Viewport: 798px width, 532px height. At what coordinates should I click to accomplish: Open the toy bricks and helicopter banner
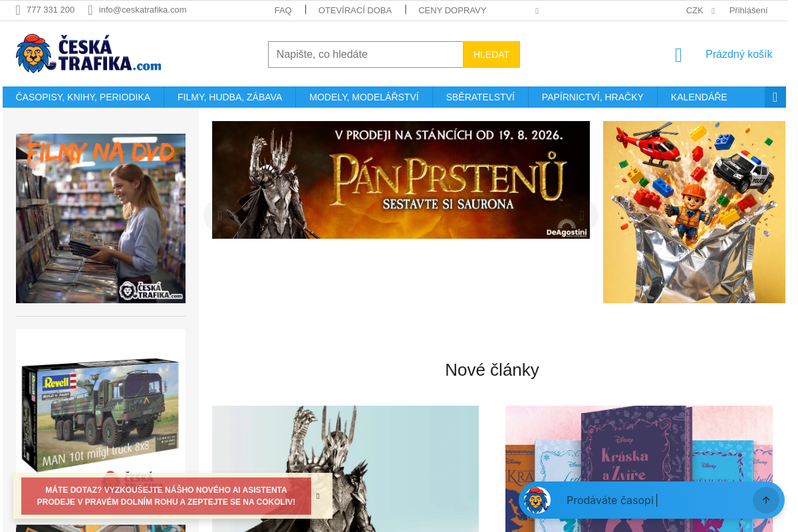coord(694,212)
